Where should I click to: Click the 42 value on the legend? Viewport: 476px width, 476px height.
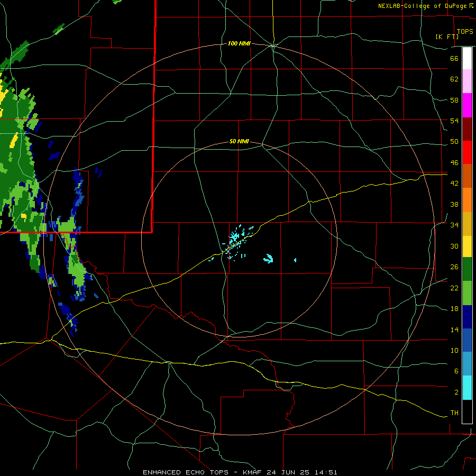tap(454, 183)
